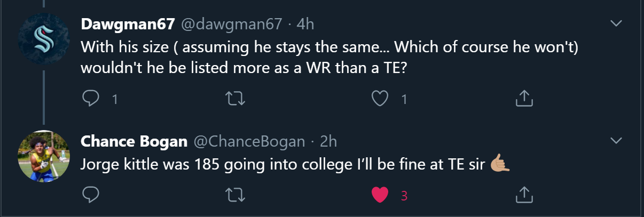Click the 4h timestamp
This screenshot has height=217, width=644.
pos(305,24)
